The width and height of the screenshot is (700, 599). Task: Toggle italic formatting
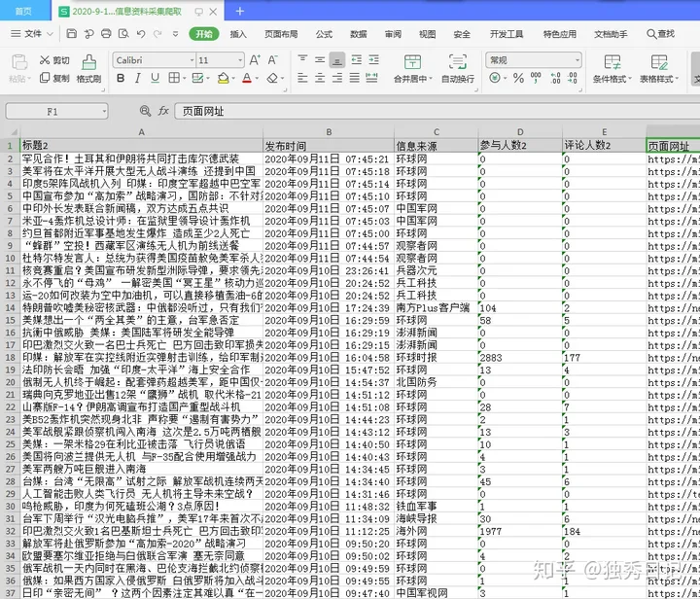[x=138, y=78]
